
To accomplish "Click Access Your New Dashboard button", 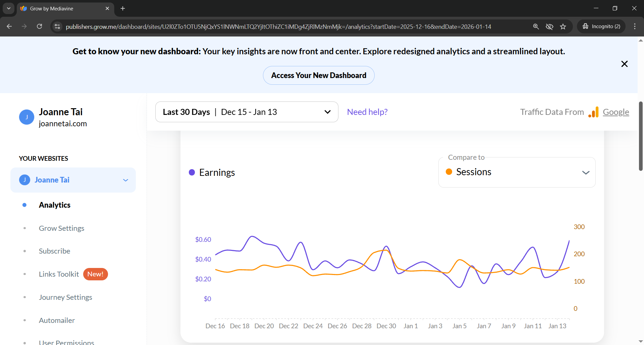I will 319,75.
